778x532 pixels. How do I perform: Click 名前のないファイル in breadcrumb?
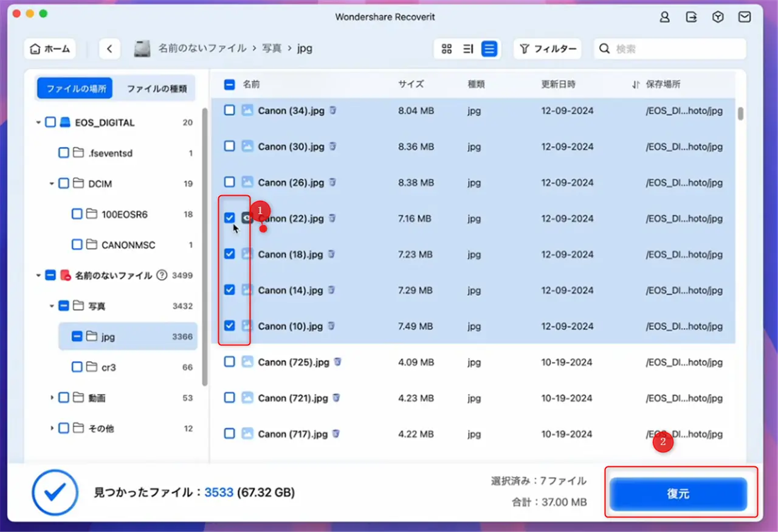pos(202,49)
